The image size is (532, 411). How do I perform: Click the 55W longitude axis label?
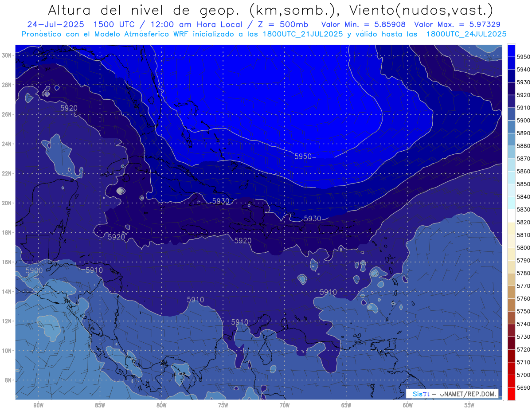pyautogui.click(x=469, y=405)
